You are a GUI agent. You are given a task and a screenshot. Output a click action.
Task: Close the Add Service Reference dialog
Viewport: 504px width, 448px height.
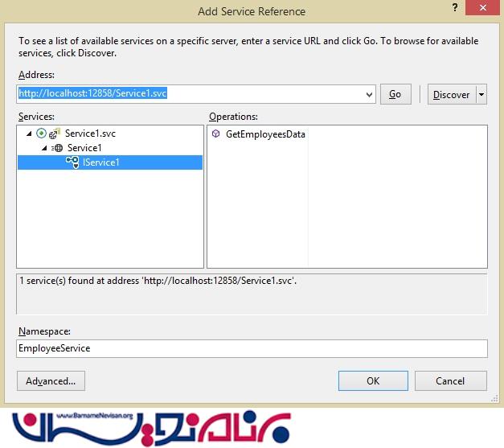click(482, 7)
